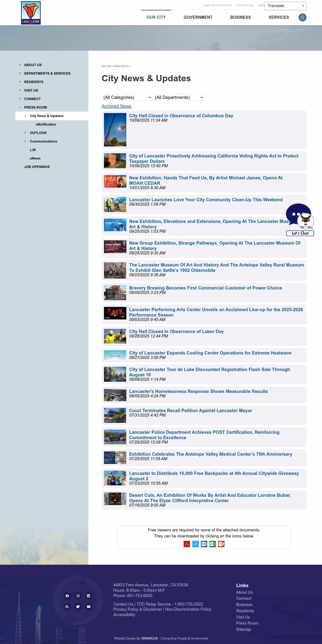Open the Translate language dropdown
Viewport: 322px width, 644px height.
pyautogui.click(x=286, y=6)
